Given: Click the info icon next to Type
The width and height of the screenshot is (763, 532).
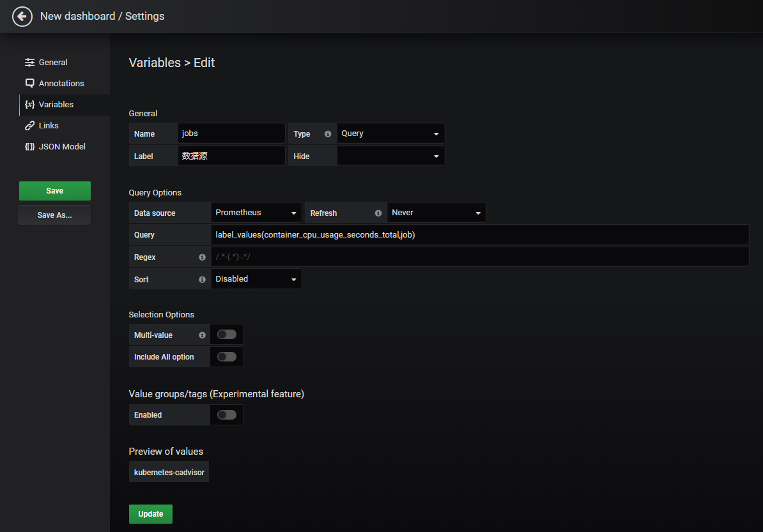Looking at the screenshot, I should pos(328,134).
